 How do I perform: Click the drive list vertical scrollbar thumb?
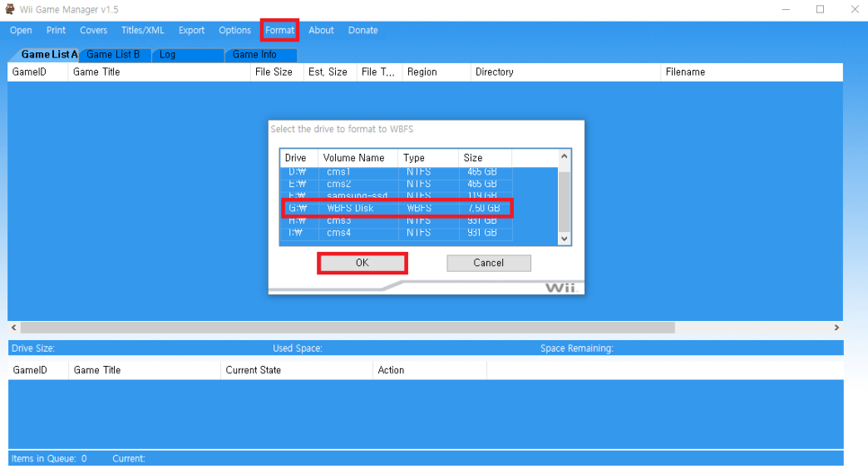[564, 201]
